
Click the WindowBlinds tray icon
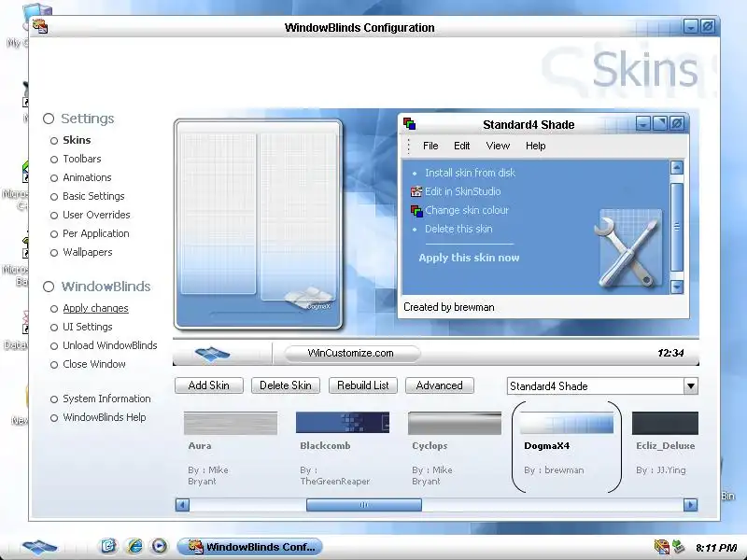[x=661, y=547]
